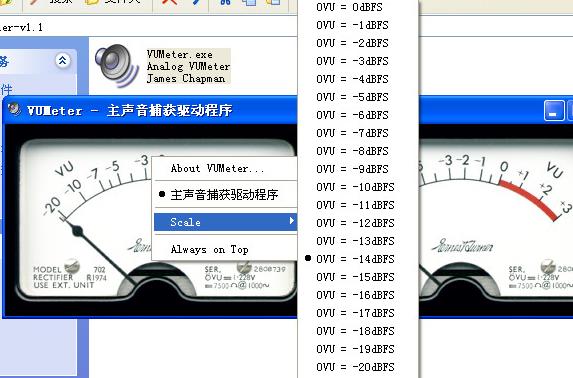This screenshot has width=573, height=378.
Task: Open VUMeter.exe speaker application icon
Action: pyautogui.click(x=117, y=66)
